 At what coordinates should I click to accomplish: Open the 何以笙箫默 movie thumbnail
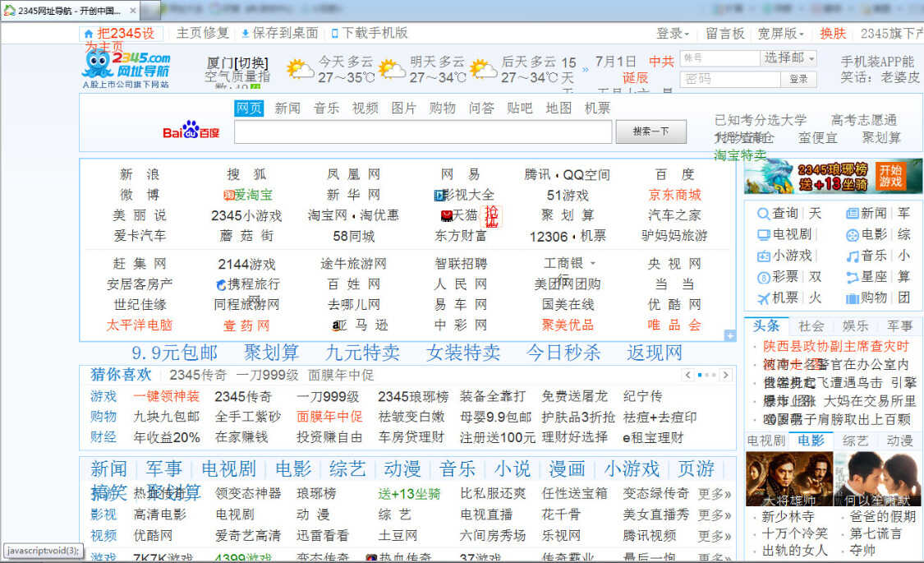point(877,478)
